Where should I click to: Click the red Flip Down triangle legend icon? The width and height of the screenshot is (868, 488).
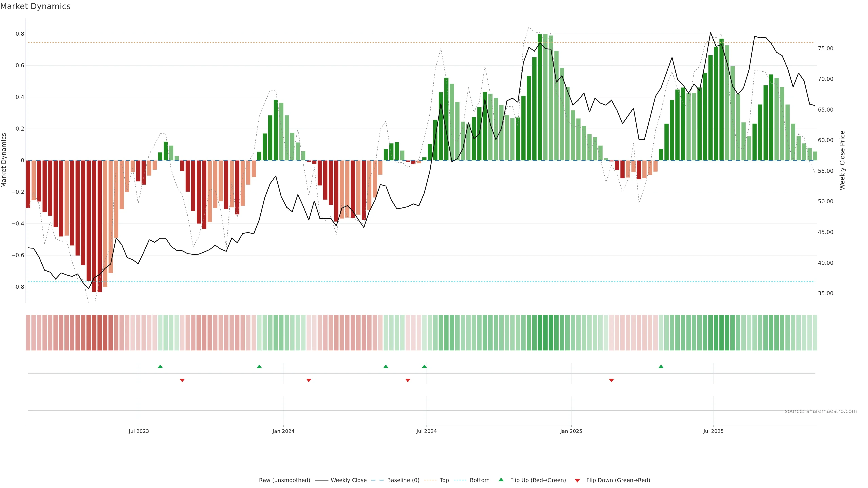pos(577,480)
